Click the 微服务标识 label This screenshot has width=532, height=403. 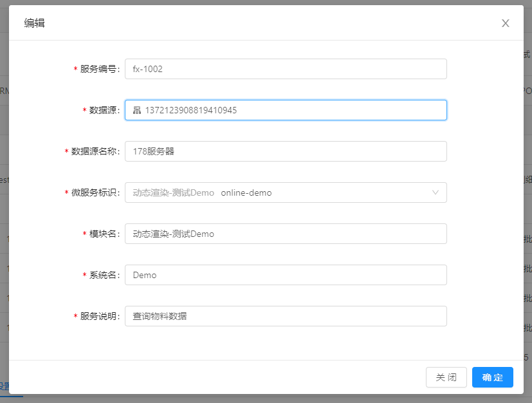coord(94,192)
